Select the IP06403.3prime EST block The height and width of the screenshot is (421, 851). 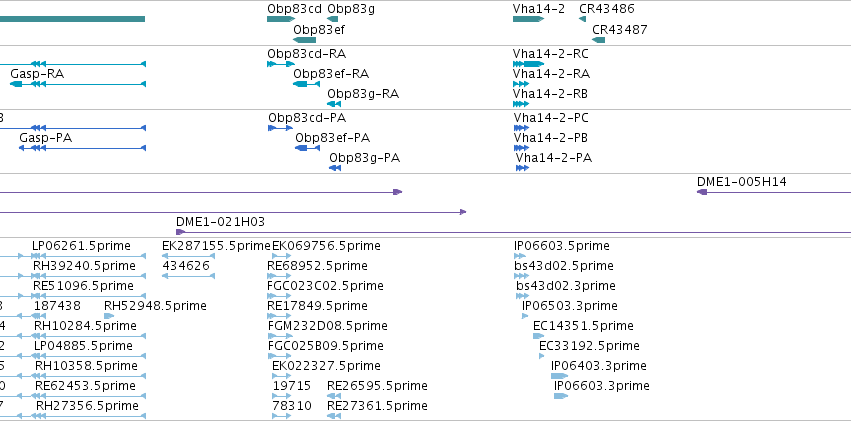(x=560, y=376)
